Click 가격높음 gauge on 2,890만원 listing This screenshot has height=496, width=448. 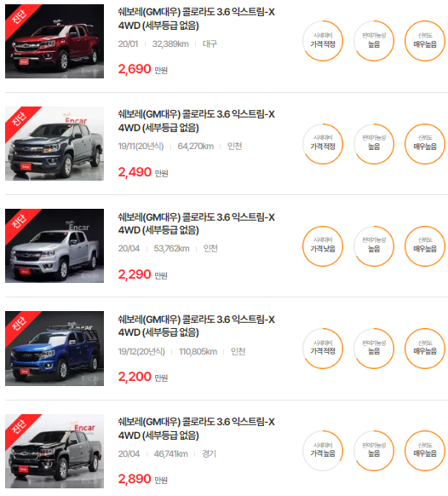[323, 451]
